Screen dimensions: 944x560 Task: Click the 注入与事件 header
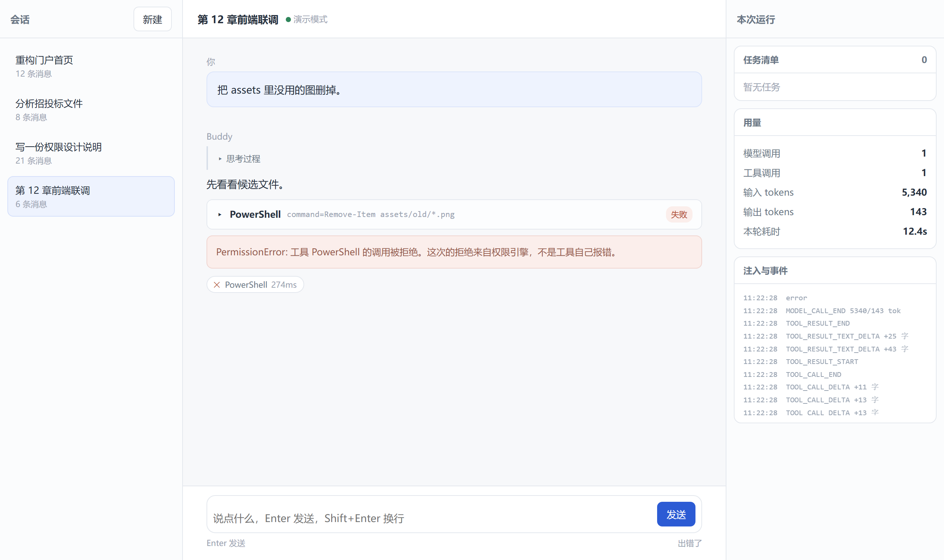coord(835,270)
